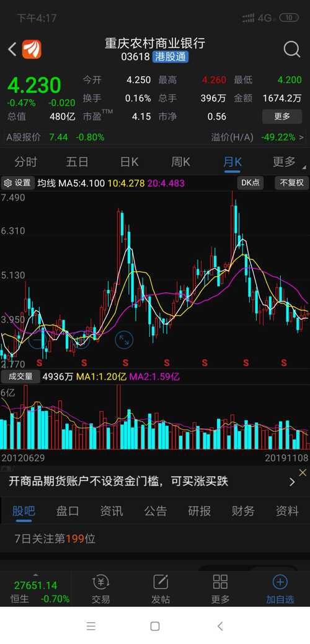Select the 公告 tab
This screenshot has width=310, height=644.
click(x=156, y=511)
